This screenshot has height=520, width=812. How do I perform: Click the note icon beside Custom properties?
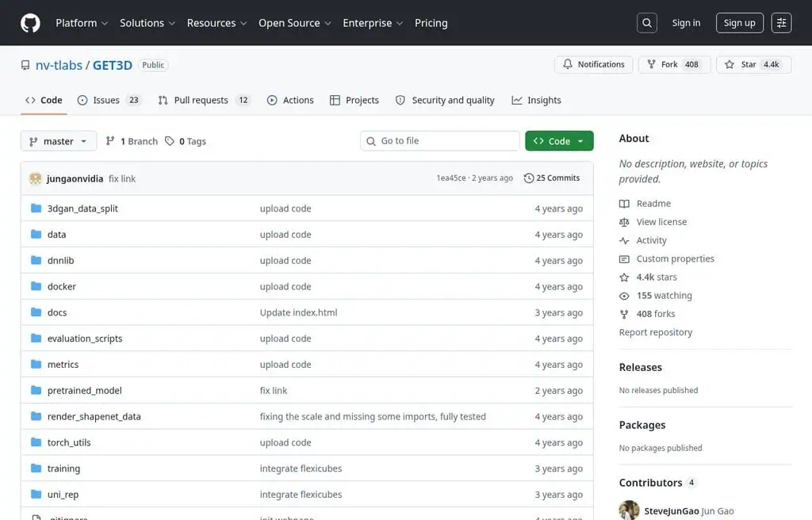[624, 258]
